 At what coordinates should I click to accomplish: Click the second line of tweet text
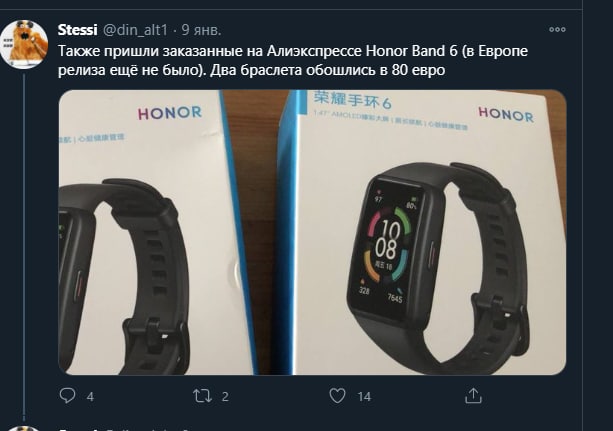click(251, 70)
